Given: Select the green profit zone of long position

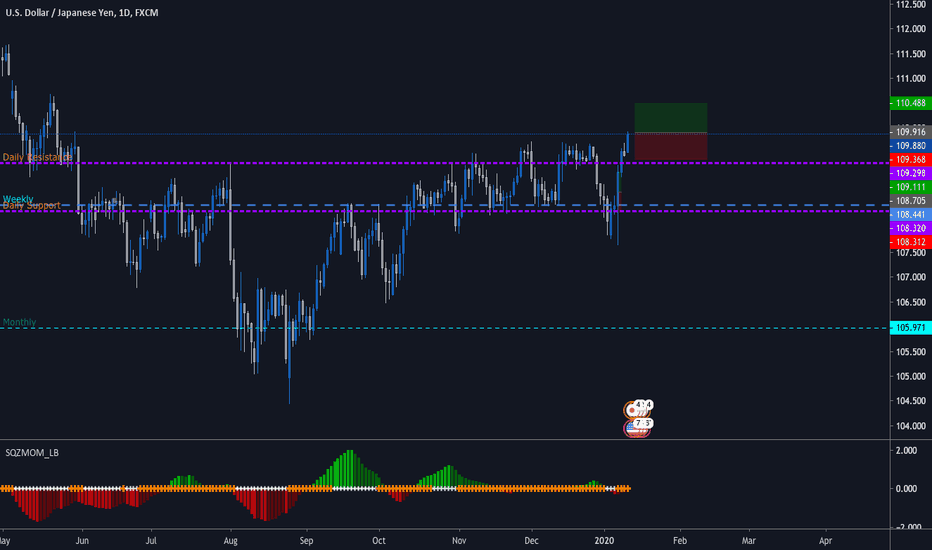Looking at the screenshot, I should pyautogui.click(x=670, y=117).
